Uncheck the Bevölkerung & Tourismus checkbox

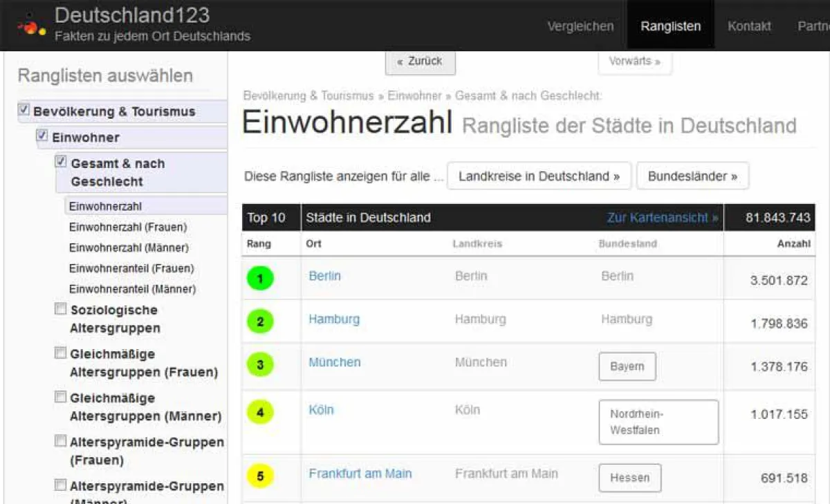click(x=25, y=111)
